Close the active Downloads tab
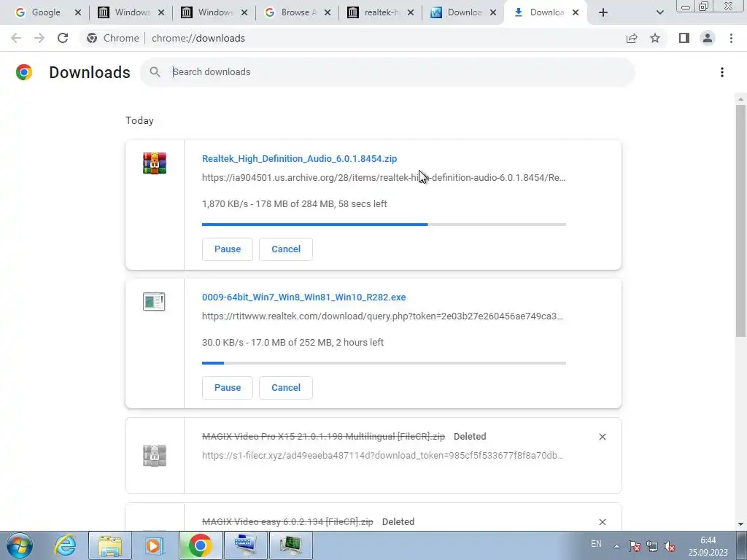Screen dimensions: 747x560 (x=576, y=12)
